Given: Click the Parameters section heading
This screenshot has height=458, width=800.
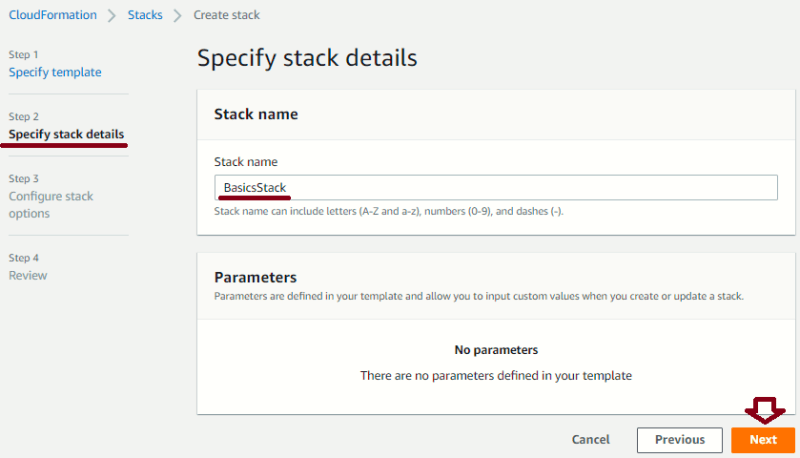Looking at the screenshot, I should (256, 277).
